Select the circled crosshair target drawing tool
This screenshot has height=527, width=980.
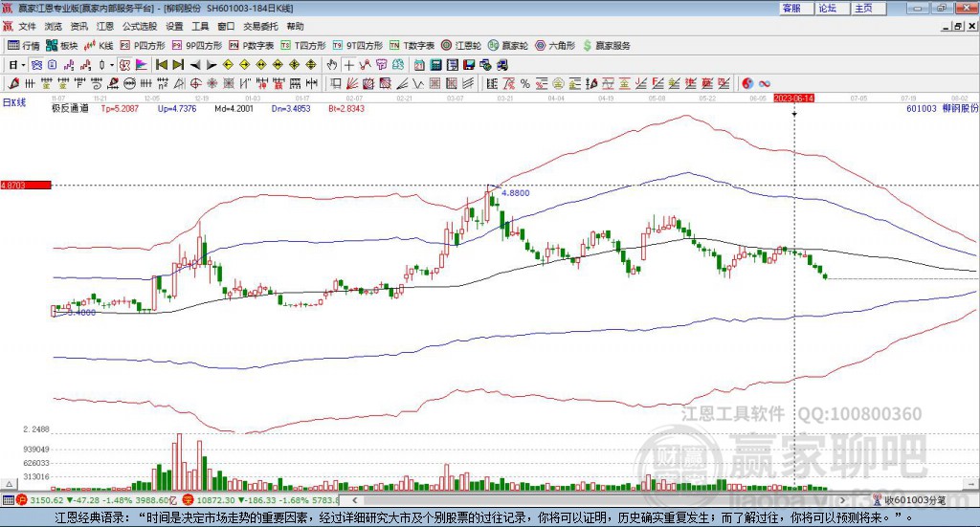pos(195,83)
